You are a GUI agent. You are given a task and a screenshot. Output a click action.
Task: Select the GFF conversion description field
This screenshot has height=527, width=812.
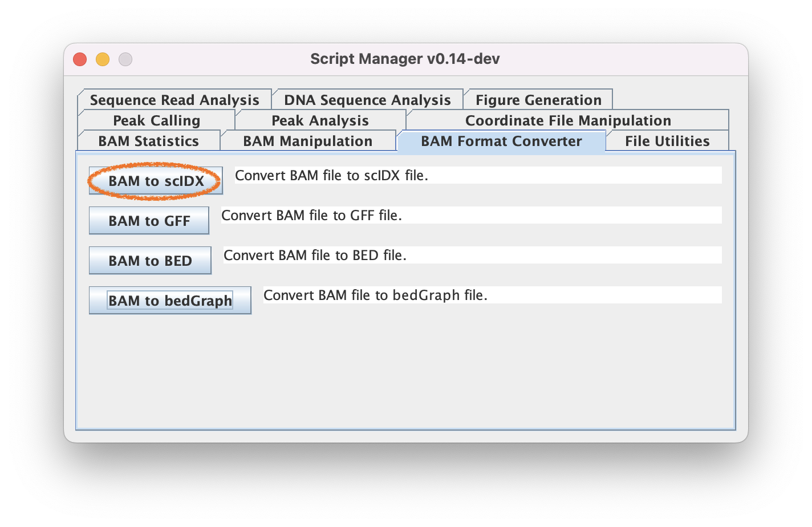tap(471, 216)
